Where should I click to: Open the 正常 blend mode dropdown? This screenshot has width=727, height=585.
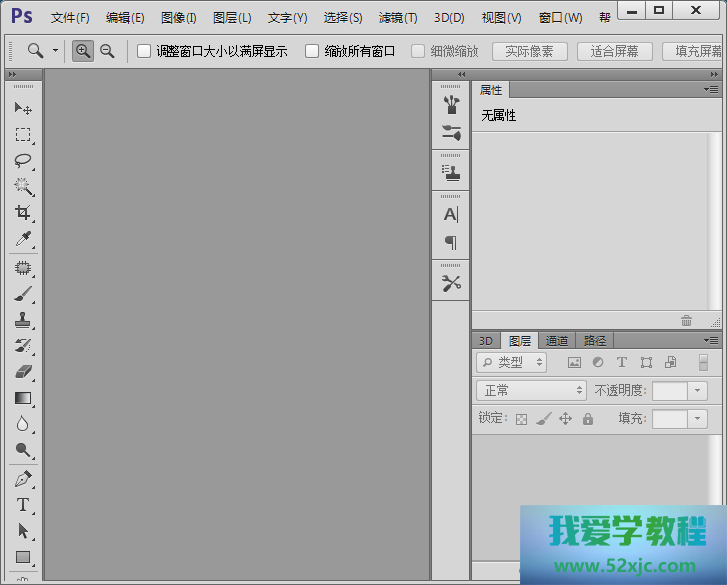tap(530, 391)
